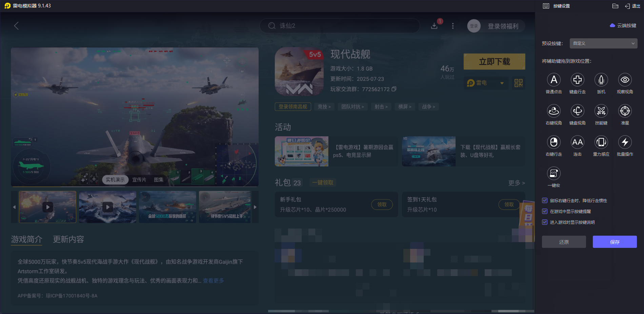
Task: Click the 还原 restore button
Action: pos(564,242)
